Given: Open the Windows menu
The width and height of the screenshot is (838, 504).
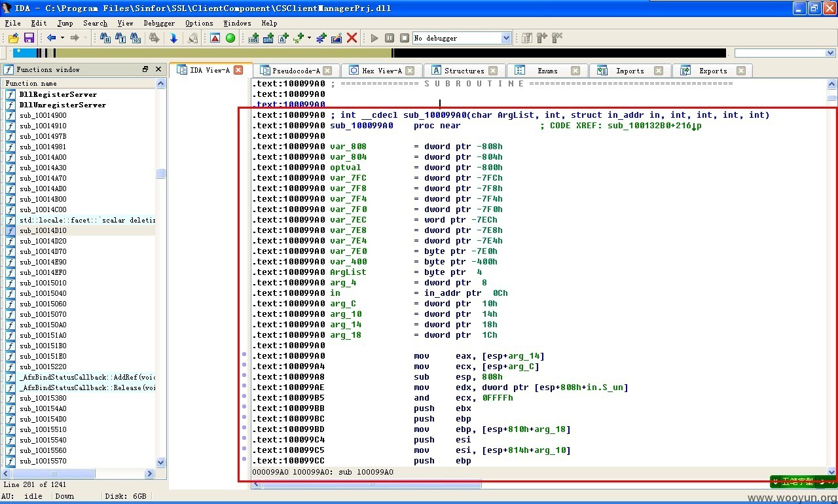Looking at the screenshot, I should pyautogui.click(x=237, y=23).
